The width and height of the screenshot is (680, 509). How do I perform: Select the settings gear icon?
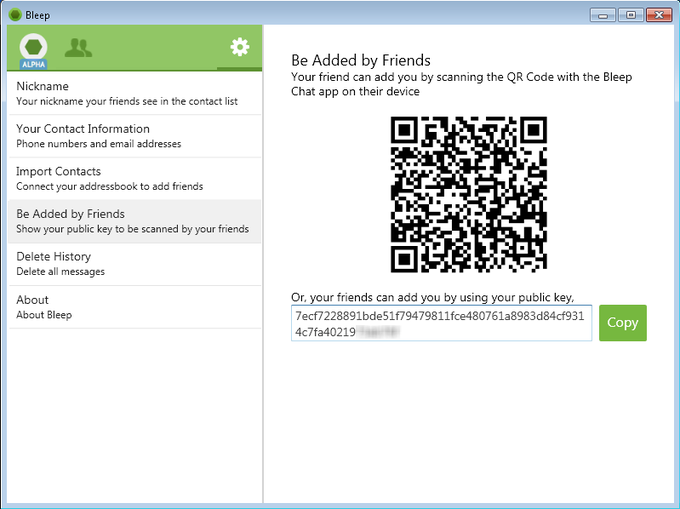coord(239,47)
